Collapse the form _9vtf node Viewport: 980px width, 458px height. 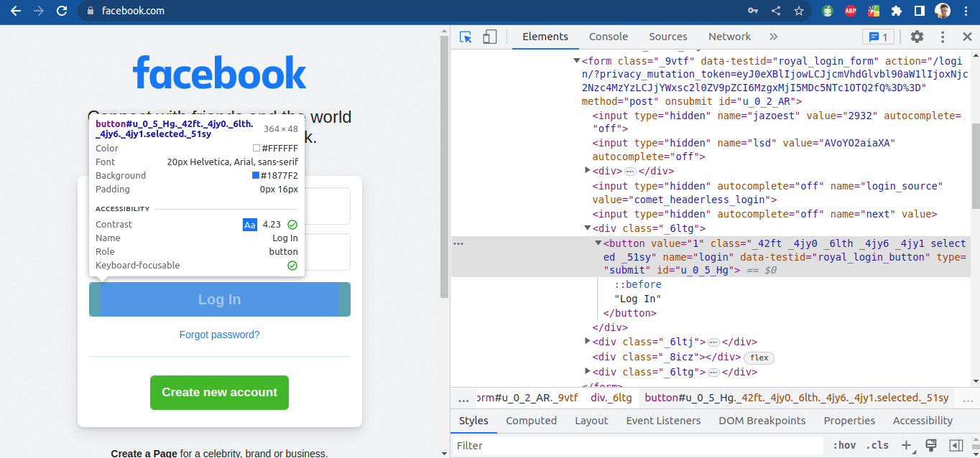coord(575,61)
